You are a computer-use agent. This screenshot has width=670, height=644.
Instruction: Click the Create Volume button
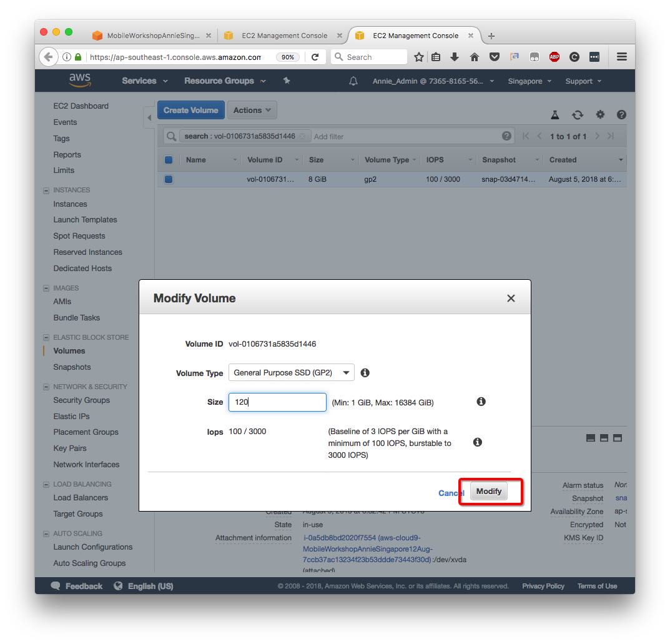coord(190,111)
